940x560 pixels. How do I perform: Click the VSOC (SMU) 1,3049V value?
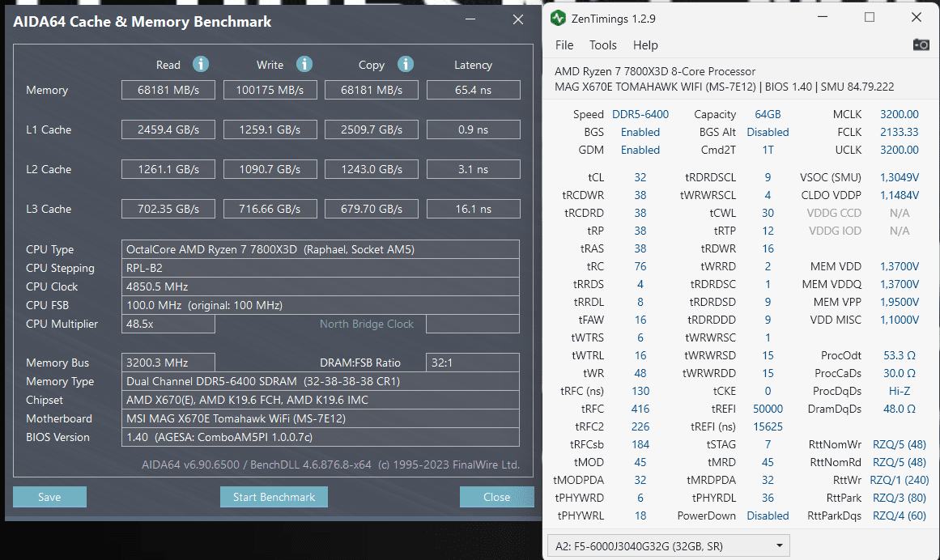[x=900, y=177]
